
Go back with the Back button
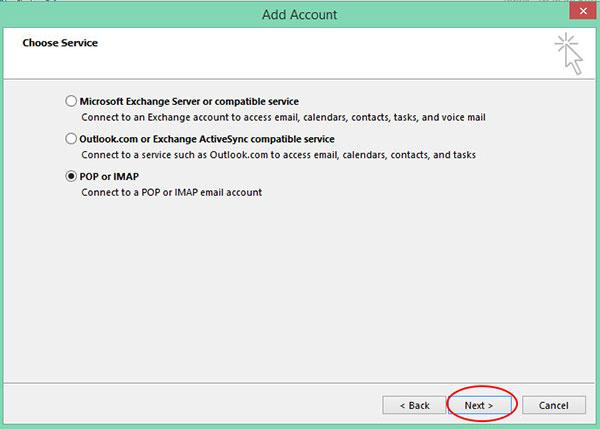414,405
